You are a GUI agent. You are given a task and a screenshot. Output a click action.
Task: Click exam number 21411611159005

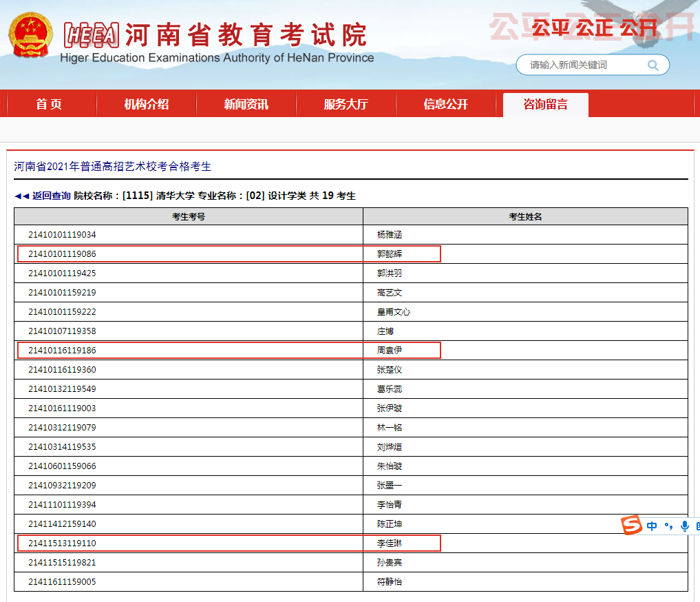click(62, 581)
